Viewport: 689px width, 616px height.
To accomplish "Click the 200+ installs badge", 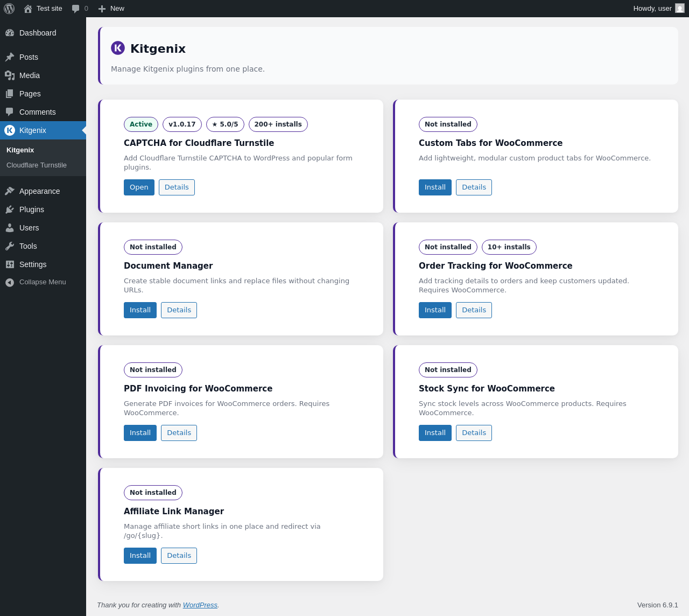I will point(278,124).
